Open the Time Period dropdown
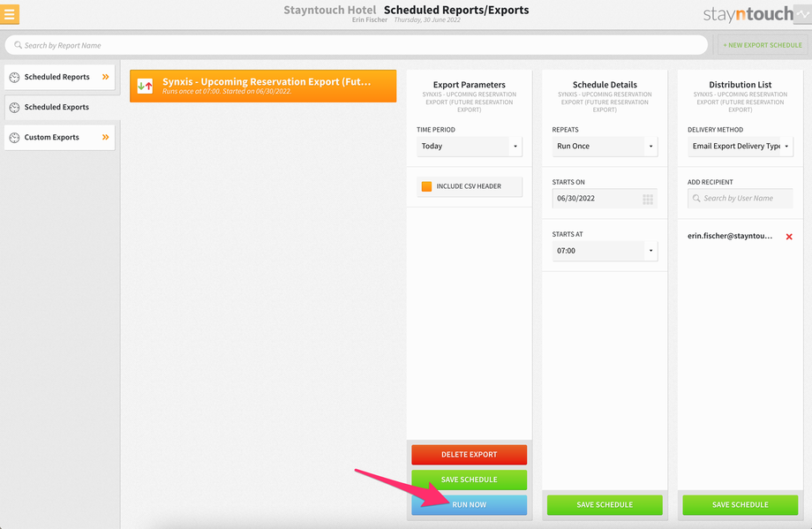 click(x=470, y=146)
